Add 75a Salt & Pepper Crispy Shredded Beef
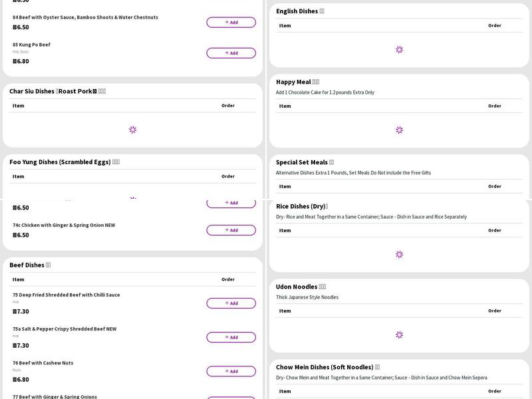The image size is (532, 399). [x=231, y=337]
